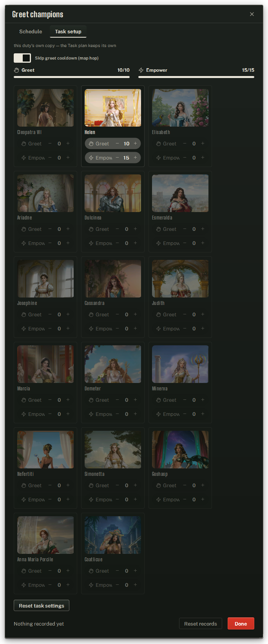268x644 pixels.
Task: Decrease Nefertiti's Empower count
Action: [50, 499]
